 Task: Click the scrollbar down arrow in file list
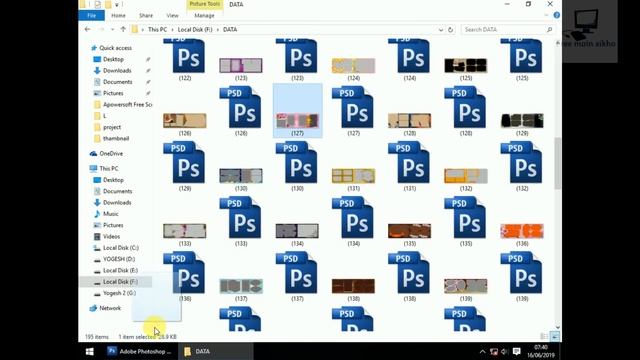(x=558, y=327)
